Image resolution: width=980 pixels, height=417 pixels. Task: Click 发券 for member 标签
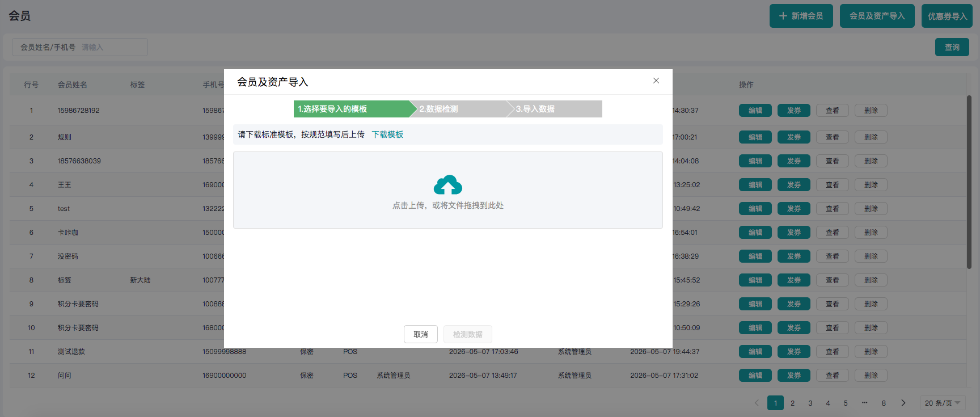pos(794,280)
